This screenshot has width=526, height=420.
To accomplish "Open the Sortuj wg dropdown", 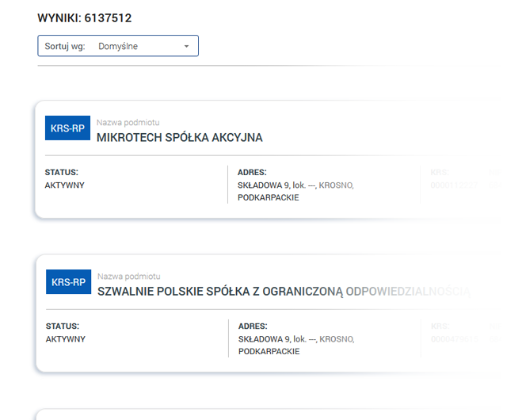I will pyautogui.click(x=118, y=46).
